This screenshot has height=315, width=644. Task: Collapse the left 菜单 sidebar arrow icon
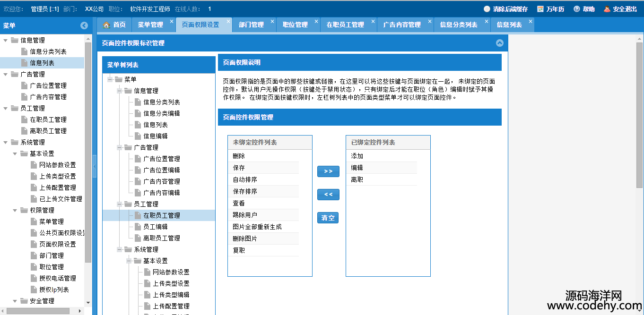[x=84, y=26]
